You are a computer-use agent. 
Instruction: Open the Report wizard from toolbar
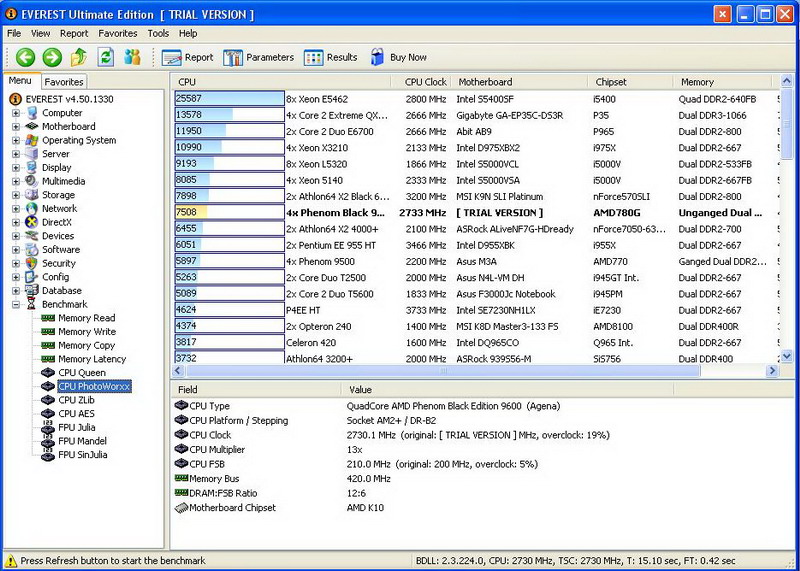click(187, 58)
